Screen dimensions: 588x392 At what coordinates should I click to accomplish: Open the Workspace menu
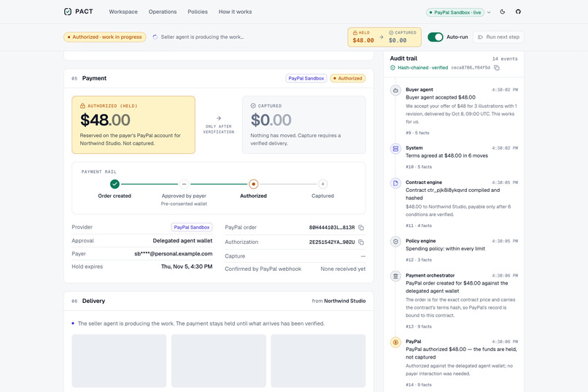(x=123, y=12)
